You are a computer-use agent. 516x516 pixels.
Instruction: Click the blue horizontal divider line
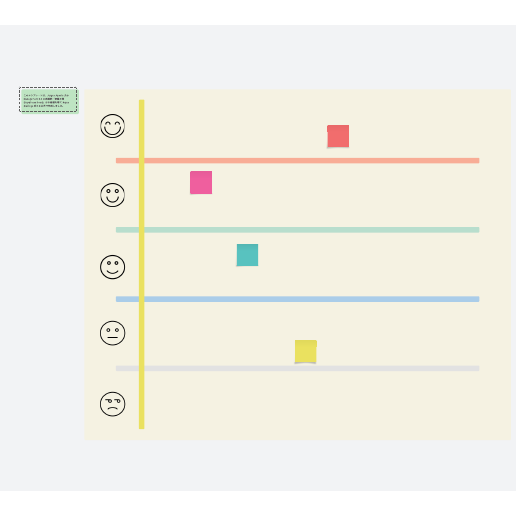point(298,299)
